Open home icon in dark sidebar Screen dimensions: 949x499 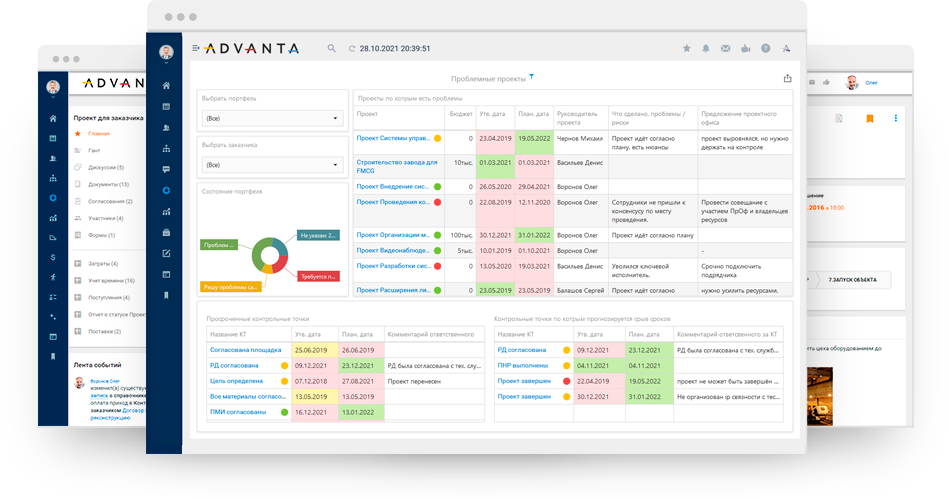tap(166, 86)
